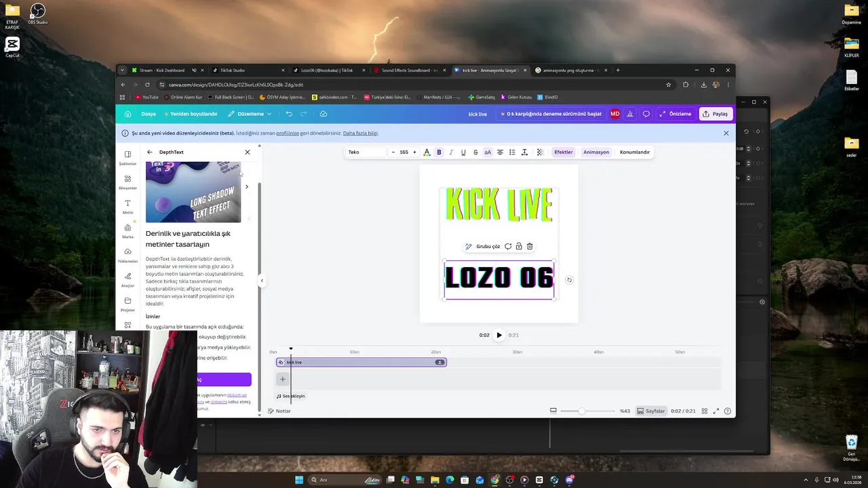The image size is (868, 488).
Task: Collapse the side panel with arrow handle
Action: pyautogui.click(x=262, y=281)
